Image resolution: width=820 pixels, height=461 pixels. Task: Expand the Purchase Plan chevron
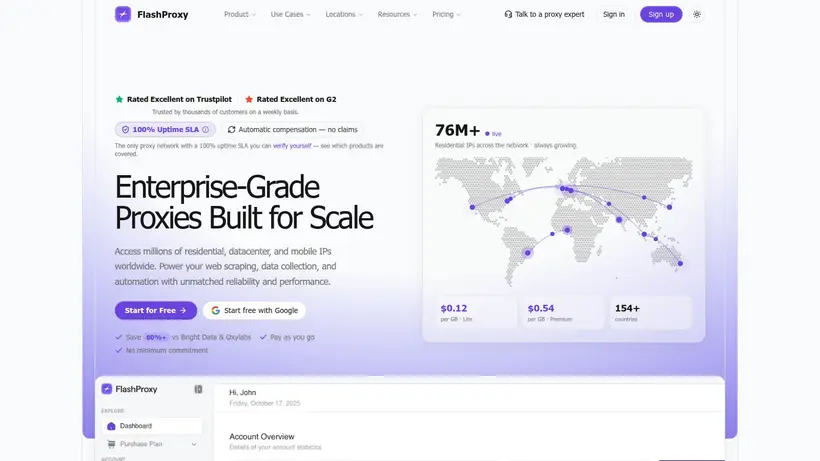[x=194, y=444]
